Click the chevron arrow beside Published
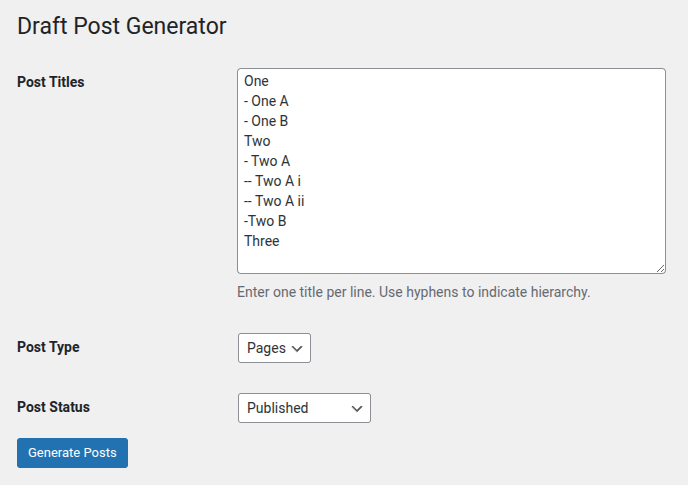Viewport: 688px width, 485px height. pyautogui.click(x=357, y=408)
